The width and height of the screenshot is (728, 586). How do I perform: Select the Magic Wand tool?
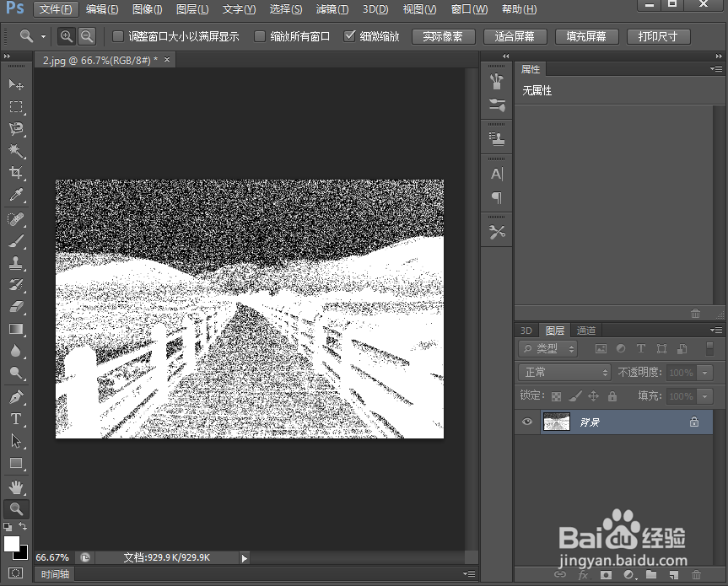(x=16, y=151)
